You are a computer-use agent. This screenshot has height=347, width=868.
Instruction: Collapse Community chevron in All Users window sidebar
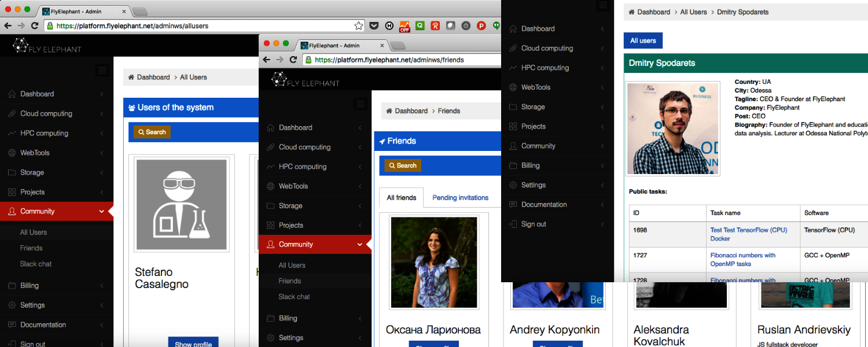pos(102,212)
